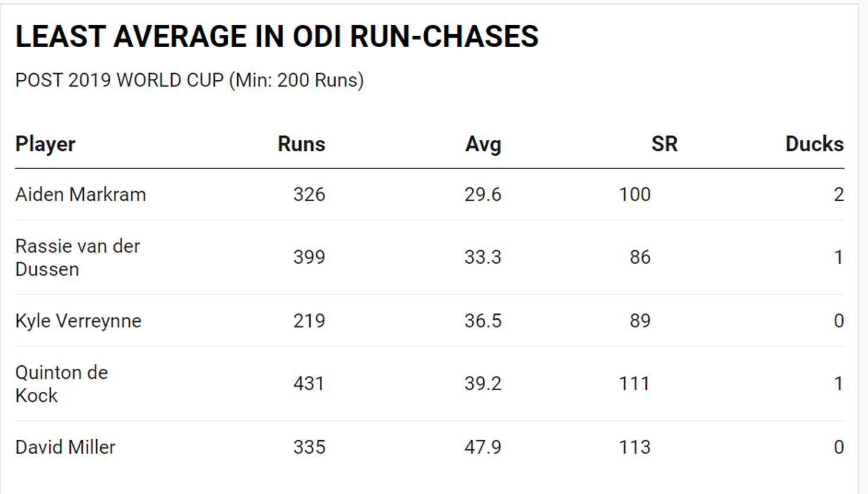Select the SR column header
This screenshot has height=494, width=868.
(664, 144)
